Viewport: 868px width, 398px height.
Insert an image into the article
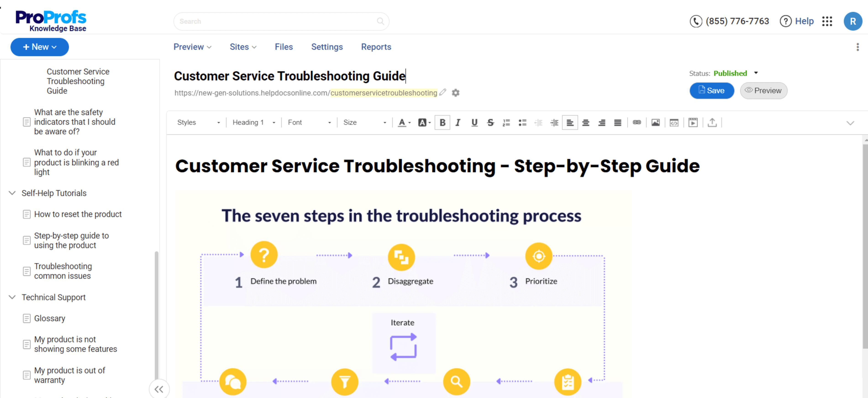point(655,122)
